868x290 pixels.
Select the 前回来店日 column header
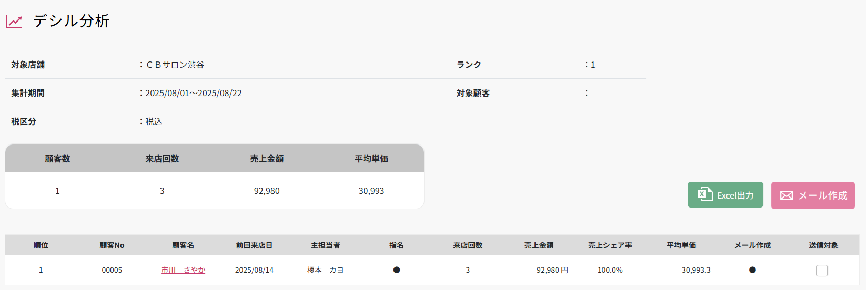254,245
